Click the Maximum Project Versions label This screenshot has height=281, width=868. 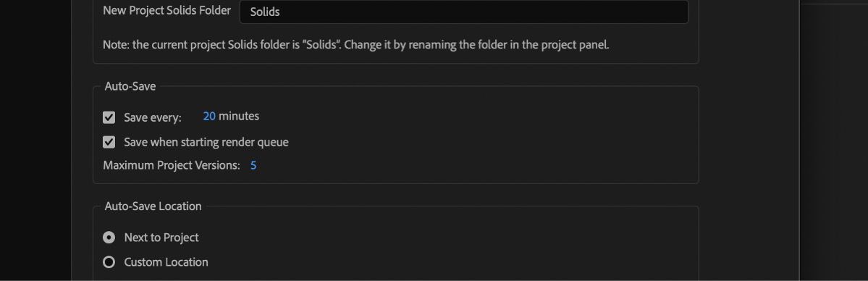coord(172,165)
